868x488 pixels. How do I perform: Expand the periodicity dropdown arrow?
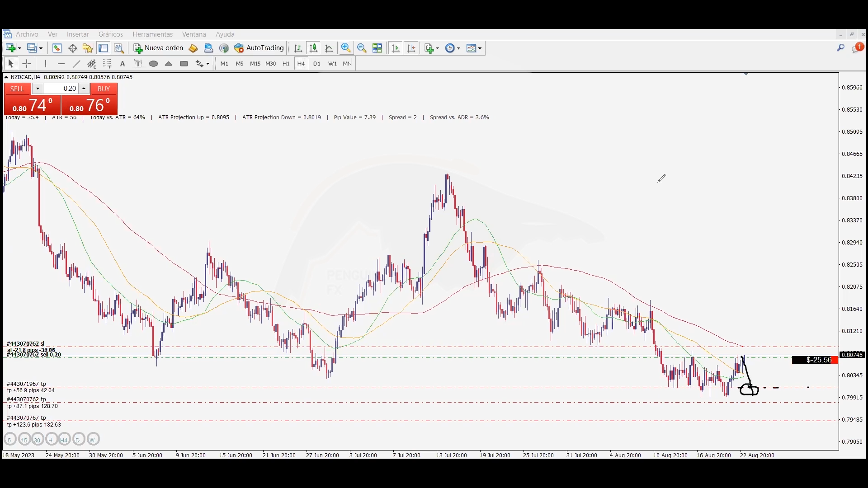point(459,48)
